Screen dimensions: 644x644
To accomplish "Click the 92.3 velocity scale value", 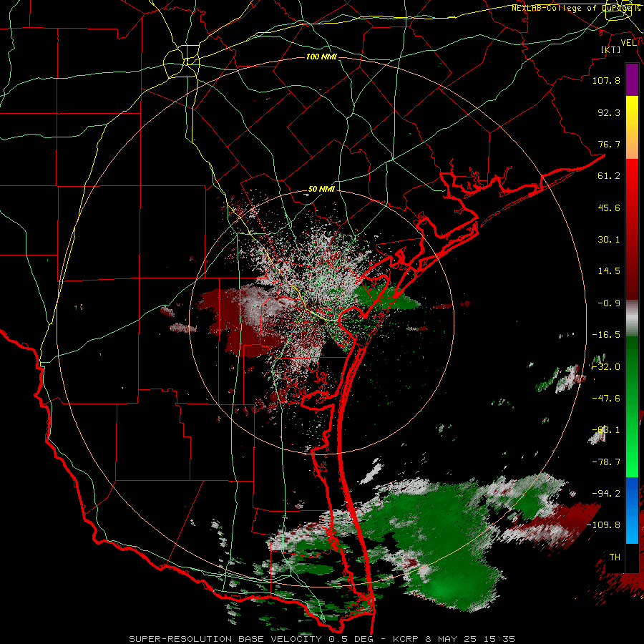I will click(x=609, y=112).
